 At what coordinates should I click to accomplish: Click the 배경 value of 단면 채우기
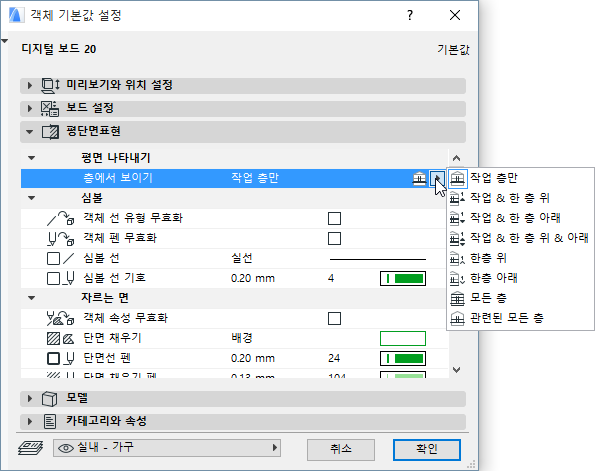242,338
